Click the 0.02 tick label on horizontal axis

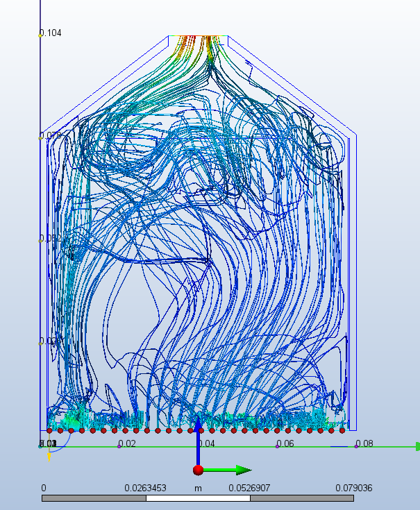(x=127, y=443)
